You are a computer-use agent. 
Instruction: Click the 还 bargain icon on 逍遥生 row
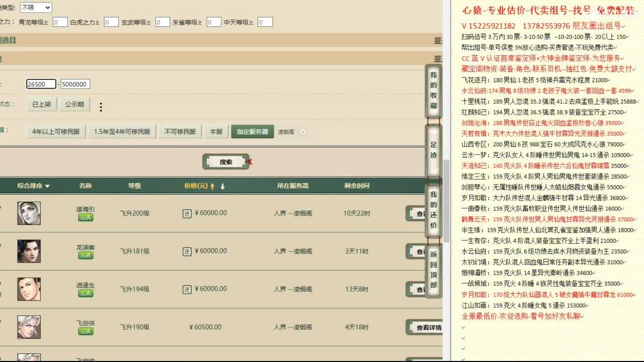coord(187,289)
